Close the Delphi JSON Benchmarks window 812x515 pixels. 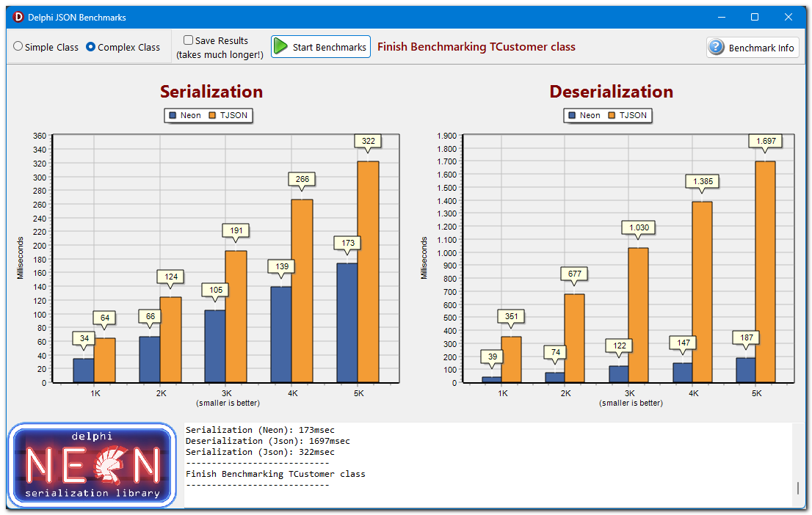click(789, 17)
